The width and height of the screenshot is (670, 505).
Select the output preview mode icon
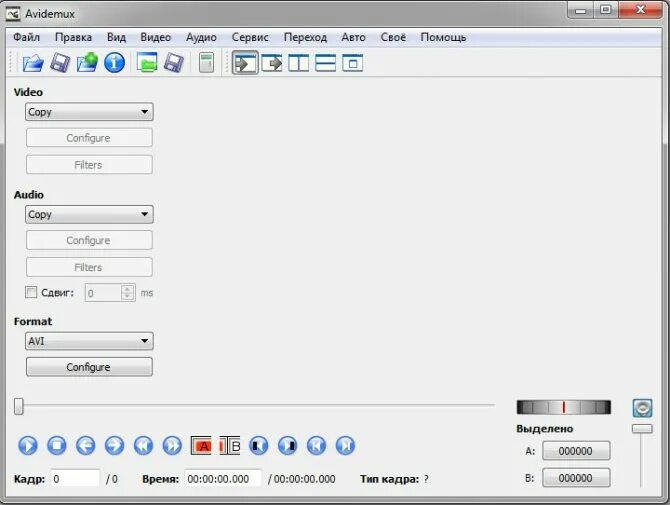(272, 63)
